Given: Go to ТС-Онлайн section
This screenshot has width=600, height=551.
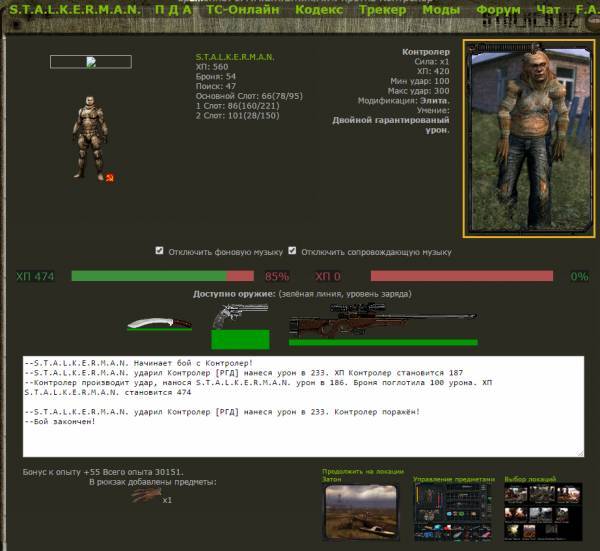Looking at the screenshot, I should 243,9.
